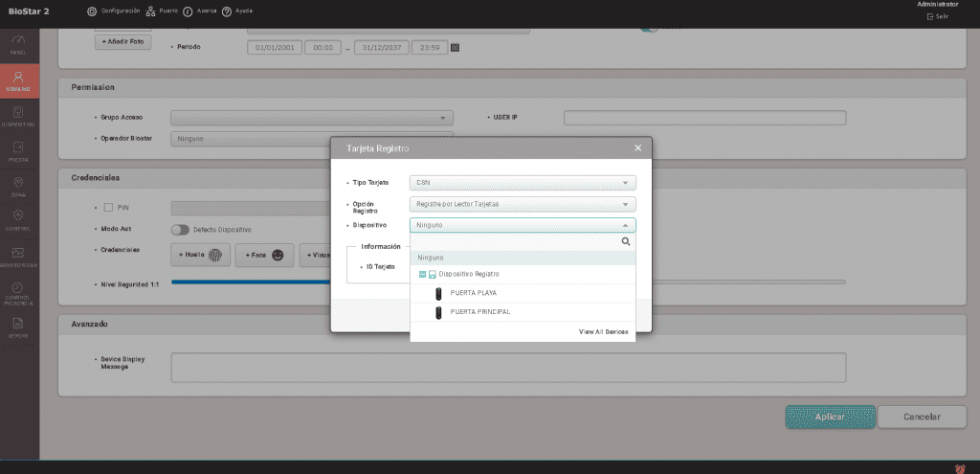980x474 pixels.
Task: Collapse the Dispositivo Registro tree group
Action: click(422, 275)
